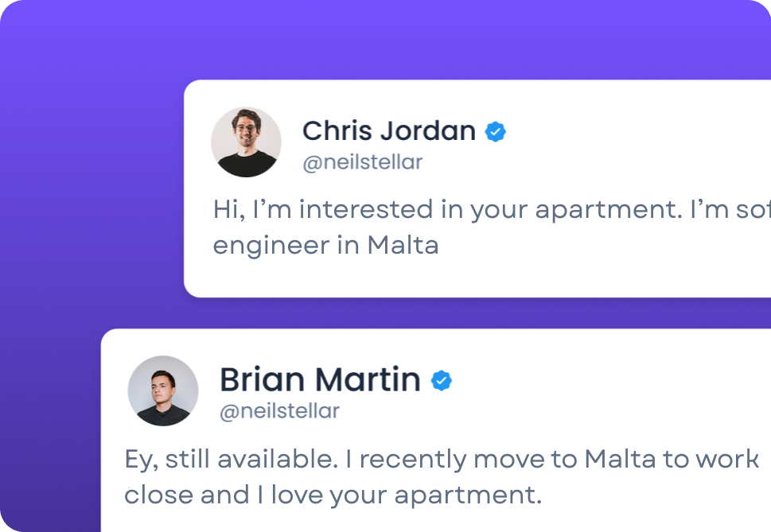Image resolution: width=771 pixels, height=532 pixels.
Task: Open Brian Martin's profile name link
Action: click(x=320, y=380)
